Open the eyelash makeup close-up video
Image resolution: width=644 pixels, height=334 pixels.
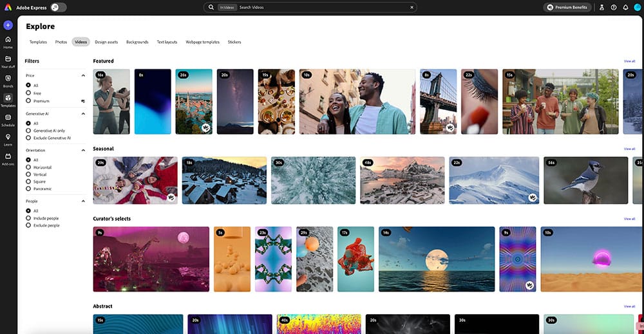click(479, 101)
